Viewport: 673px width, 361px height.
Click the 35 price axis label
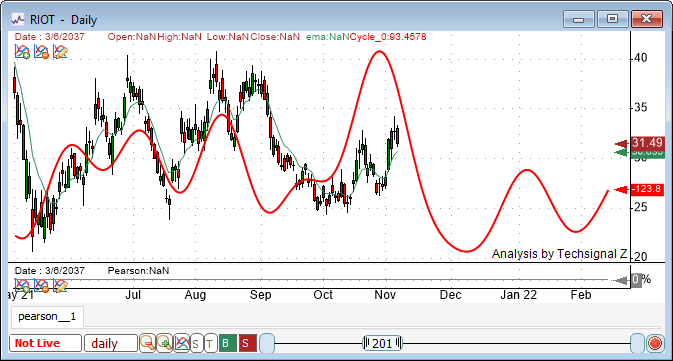641,108
